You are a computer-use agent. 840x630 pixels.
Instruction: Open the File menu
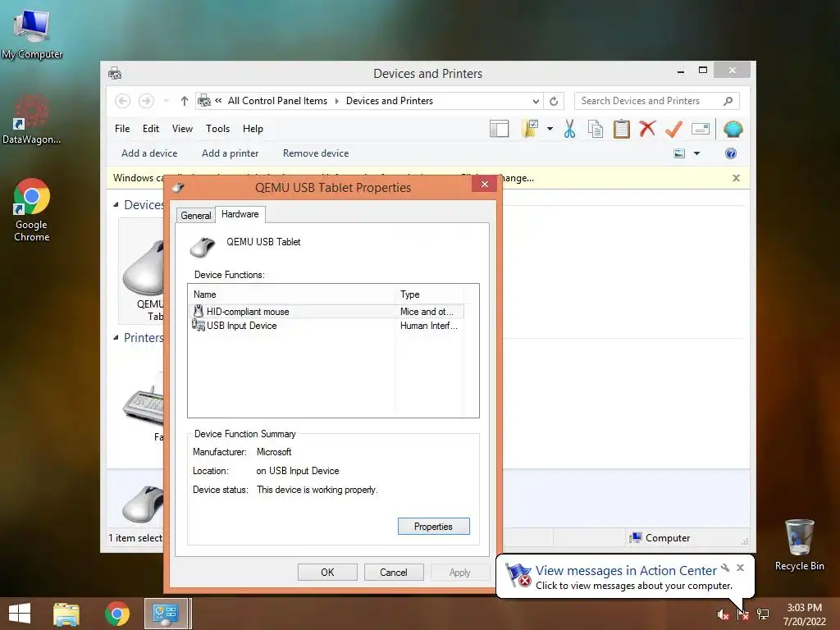coord(122,129)
